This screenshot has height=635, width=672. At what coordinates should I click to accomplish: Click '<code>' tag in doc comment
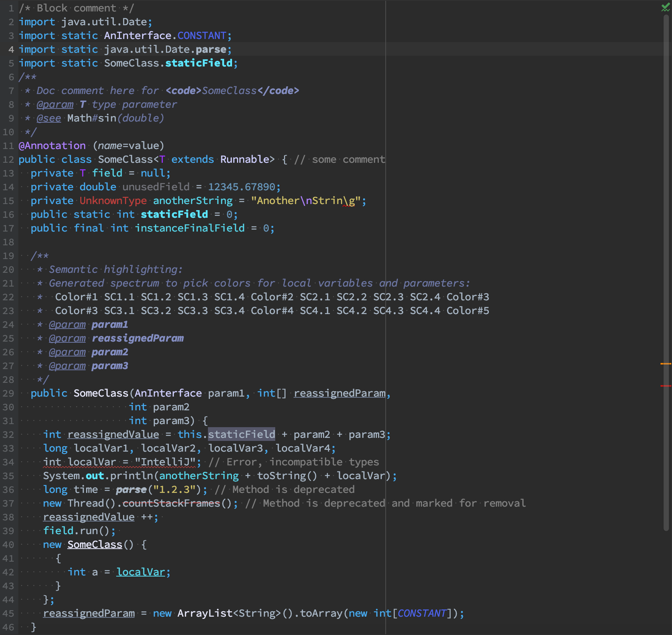tap(183, 91)
